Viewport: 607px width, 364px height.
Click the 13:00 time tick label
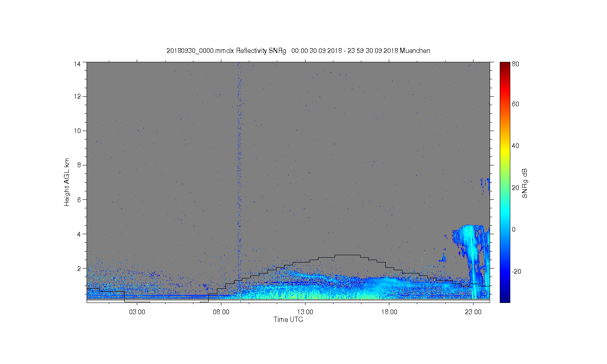coord(305,312)
